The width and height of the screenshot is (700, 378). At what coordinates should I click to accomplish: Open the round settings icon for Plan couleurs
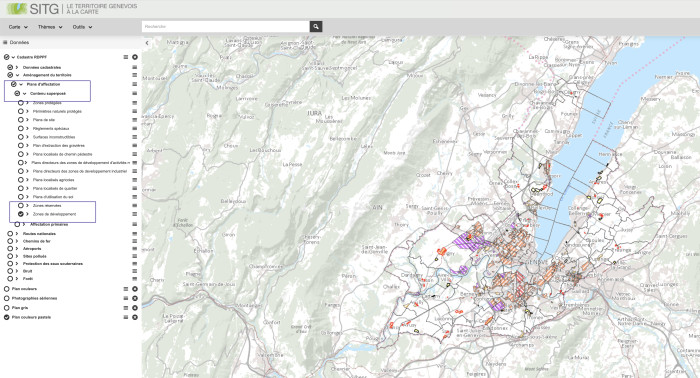coord(135,289)
